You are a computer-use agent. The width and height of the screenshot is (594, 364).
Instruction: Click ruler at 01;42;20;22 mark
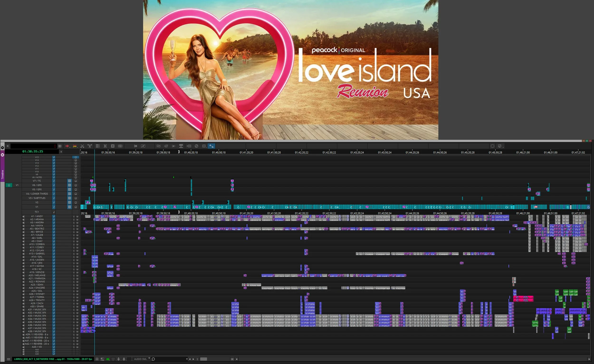tap(302, 152)
